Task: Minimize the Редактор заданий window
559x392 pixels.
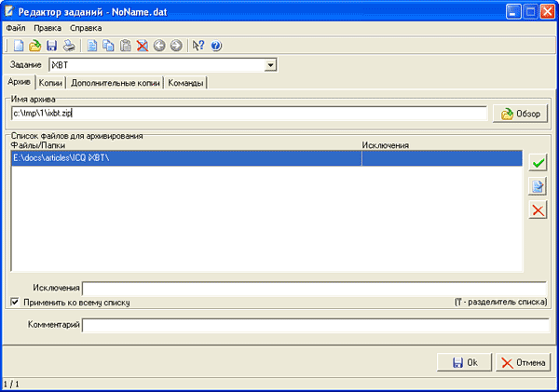Action: (513, 12)
